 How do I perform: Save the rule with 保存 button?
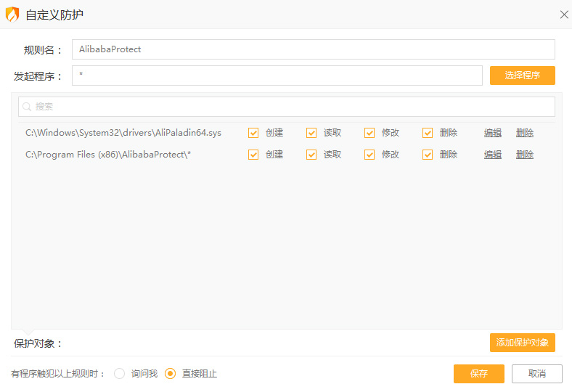point(478,374)
